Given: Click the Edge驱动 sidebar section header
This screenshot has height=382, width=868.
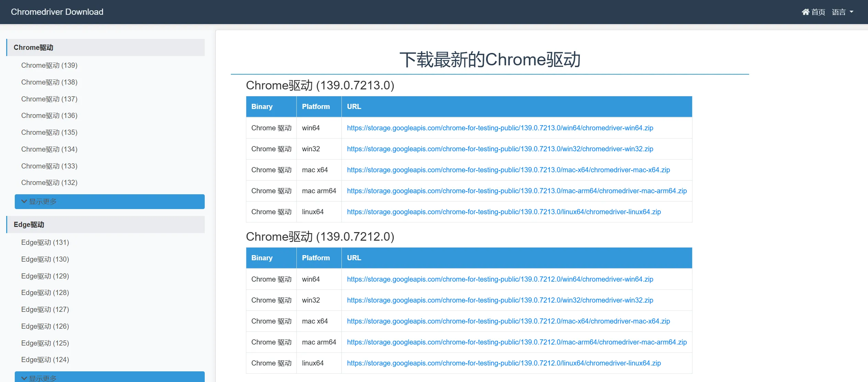Looking at the screenshot, I should coord(105,225).
